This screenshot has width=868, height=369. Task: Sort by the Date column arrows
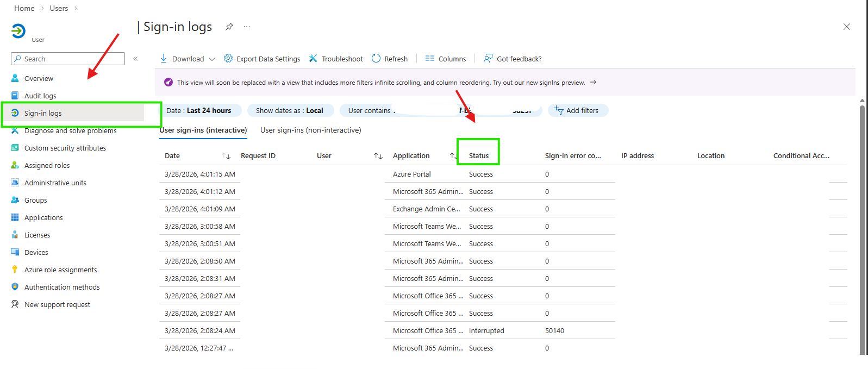(227, 156)
